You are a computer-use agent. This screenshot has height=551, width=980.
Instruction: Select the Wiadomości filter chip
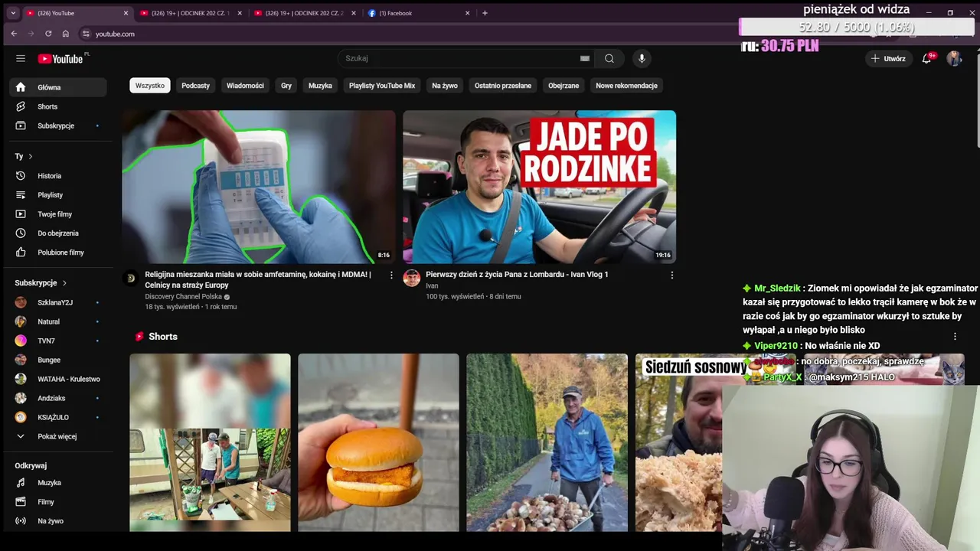245,86
